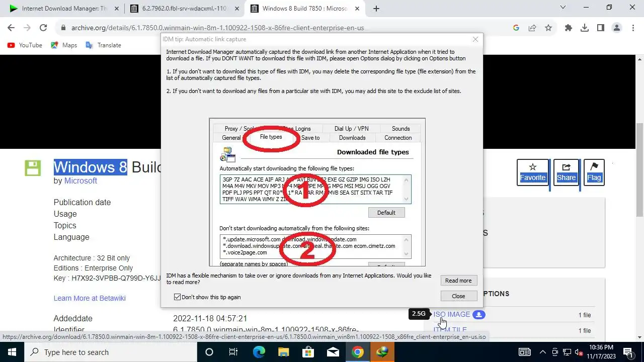Open Mail app from taskbar

(333, 352)
